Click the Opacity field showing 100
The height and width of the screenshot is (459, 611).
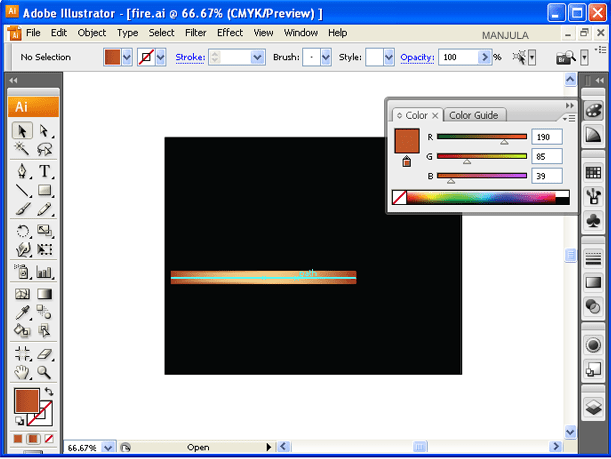click(459, 57)
